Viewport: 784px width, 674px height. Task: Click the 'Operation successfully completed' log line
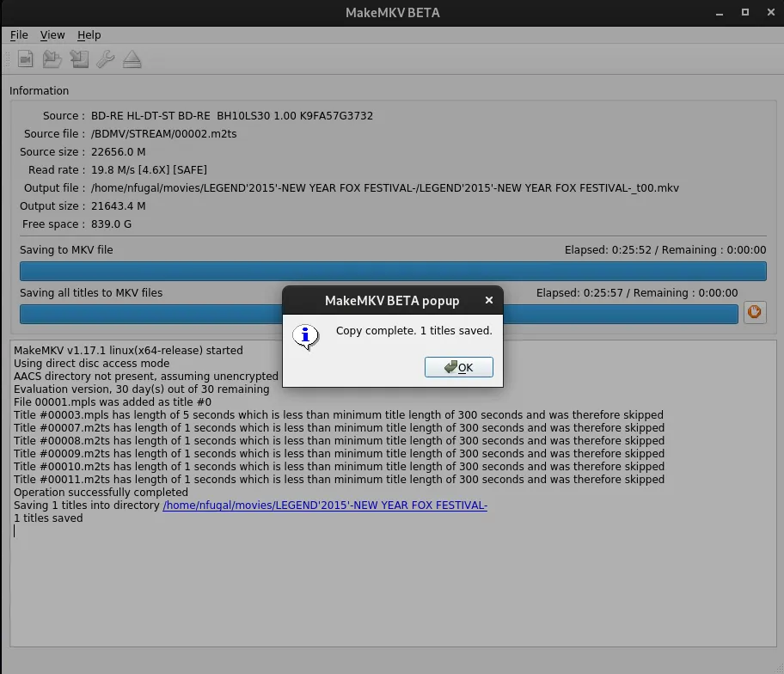[x=101, y=493]
